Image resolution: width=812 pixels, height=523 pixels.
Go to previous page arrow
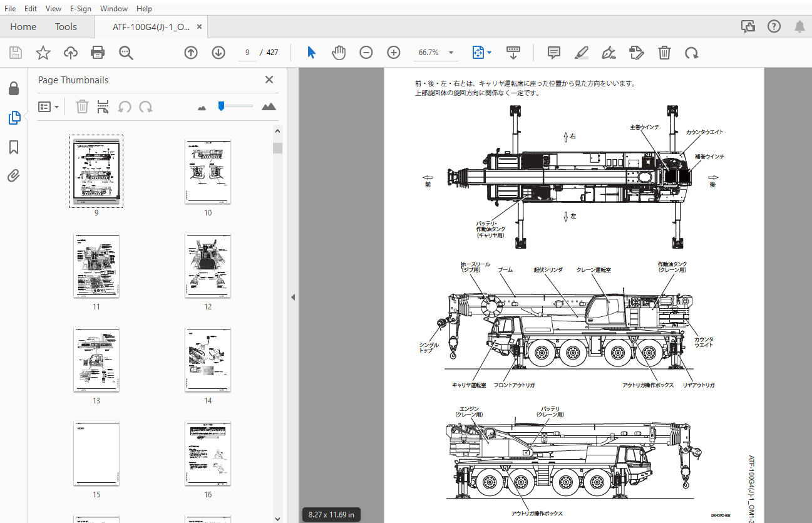(x=191, y=53)
